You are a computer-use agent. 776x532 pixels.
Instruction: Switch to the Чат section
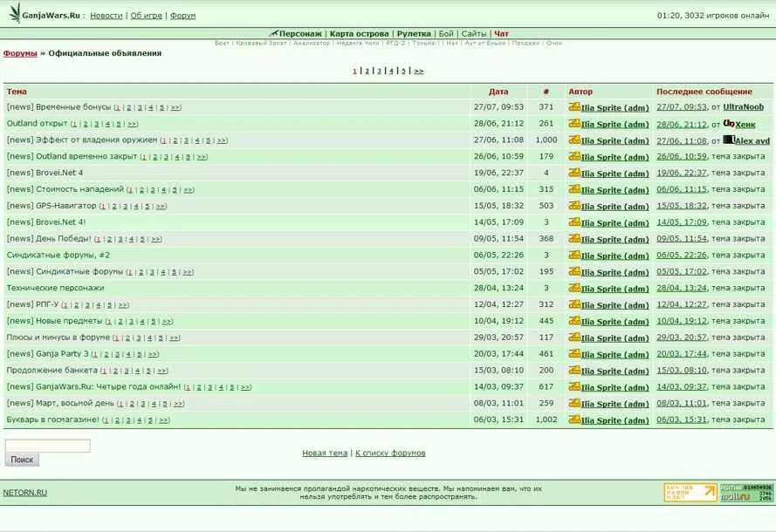point(501,34)
